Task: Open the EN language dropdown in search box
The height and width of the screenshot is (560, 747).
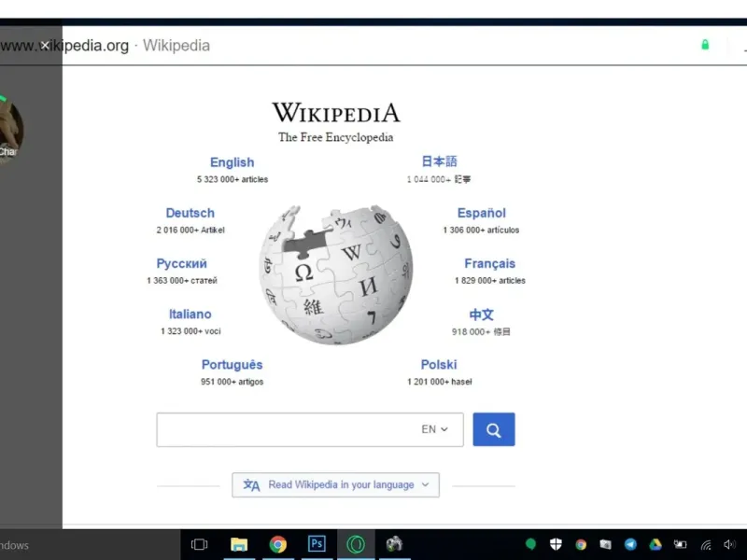Action: (x=434, y=429)
